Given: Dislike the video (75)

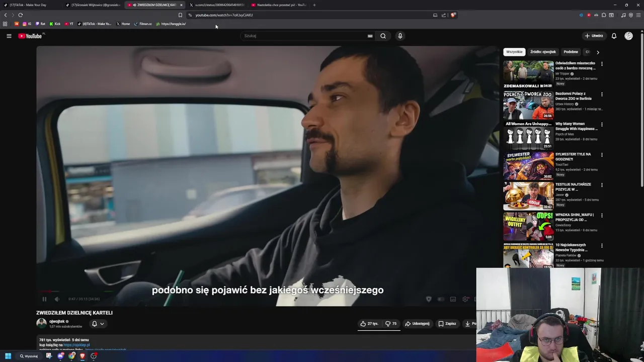Looking at the screenshot, I should click(391, 324).
